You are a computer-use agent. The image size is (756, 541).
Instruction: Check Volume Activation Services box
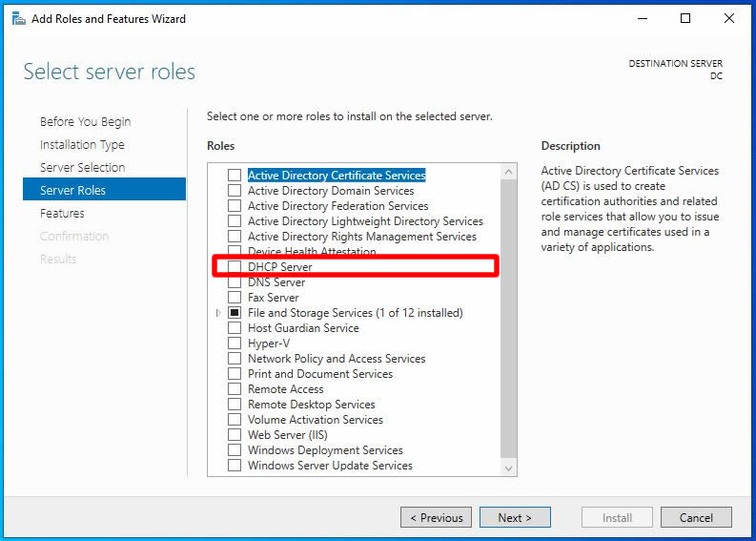pos(235,420)
